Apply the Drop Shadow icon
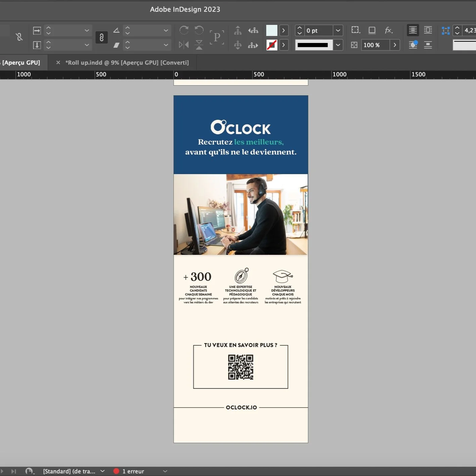Screen dimensions: 476x476 pyautogui.click(x=372, y=30)
